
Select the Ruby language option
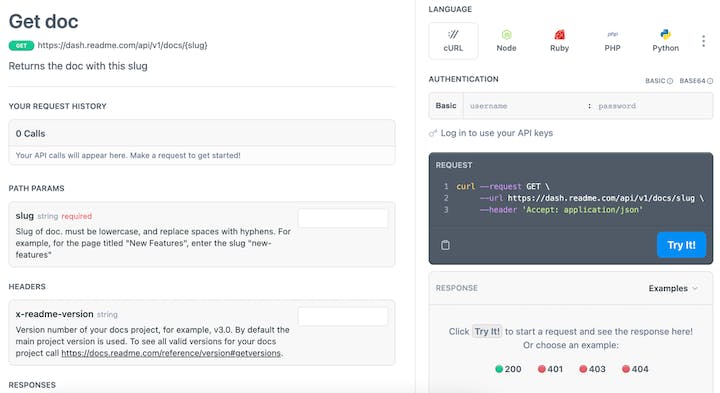pyautogui.click(x=559, y=41)
